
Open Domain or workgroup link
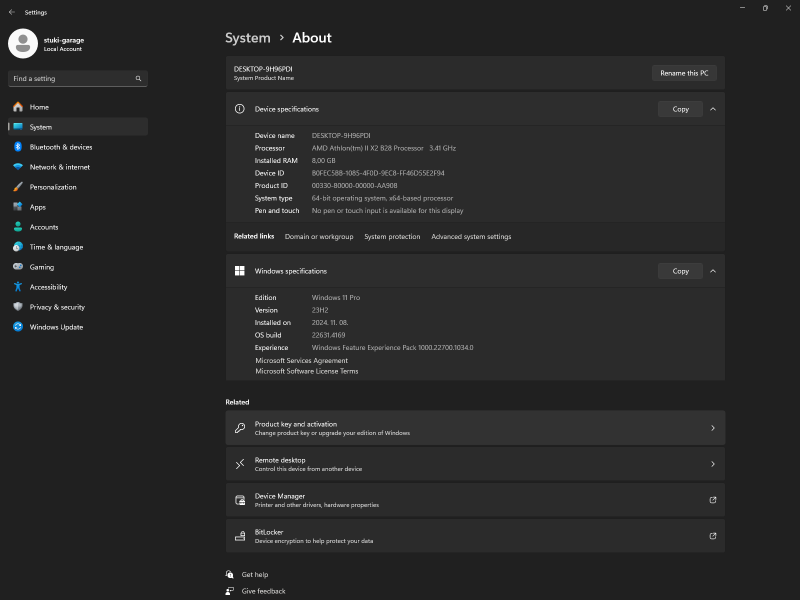[x=319, y=236]
